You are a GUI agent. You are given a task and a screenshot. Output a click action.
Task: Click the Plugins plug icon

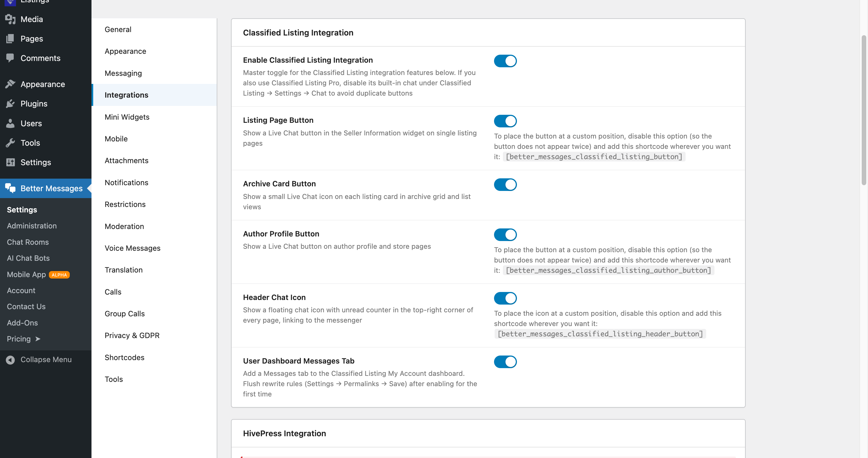click(11, 104)
